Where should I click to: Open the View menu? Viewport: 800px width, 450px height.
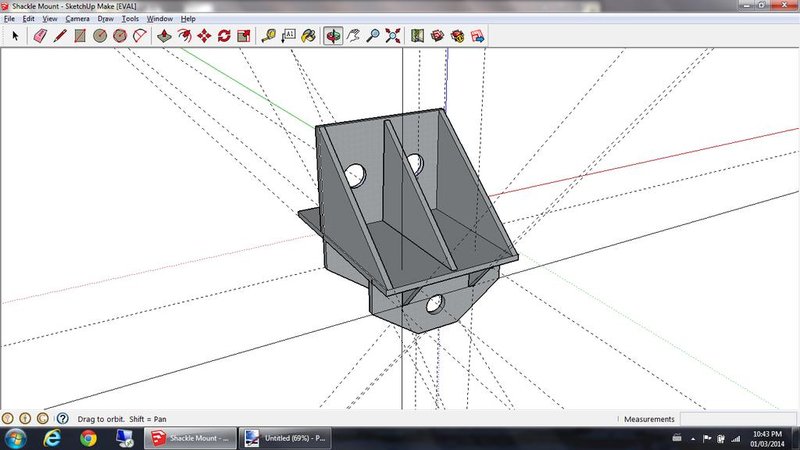50,18
